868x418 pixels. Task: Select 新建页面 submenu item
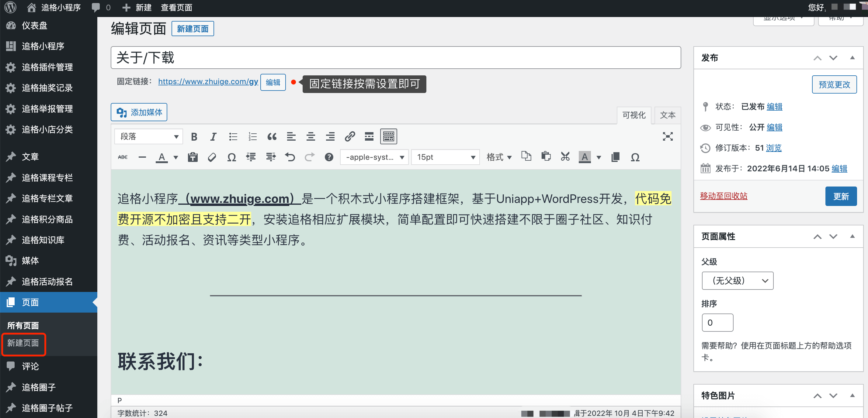(23, 343)
